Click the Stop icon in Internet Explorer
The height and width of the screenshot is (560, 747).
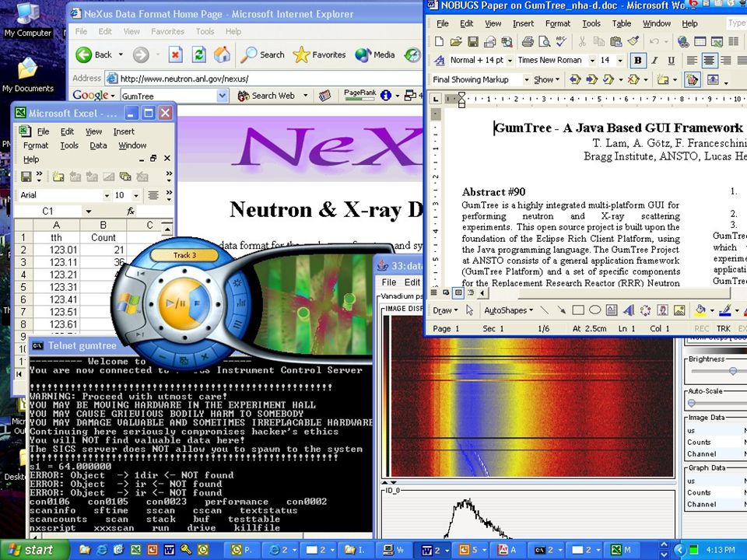click(175, 54)
